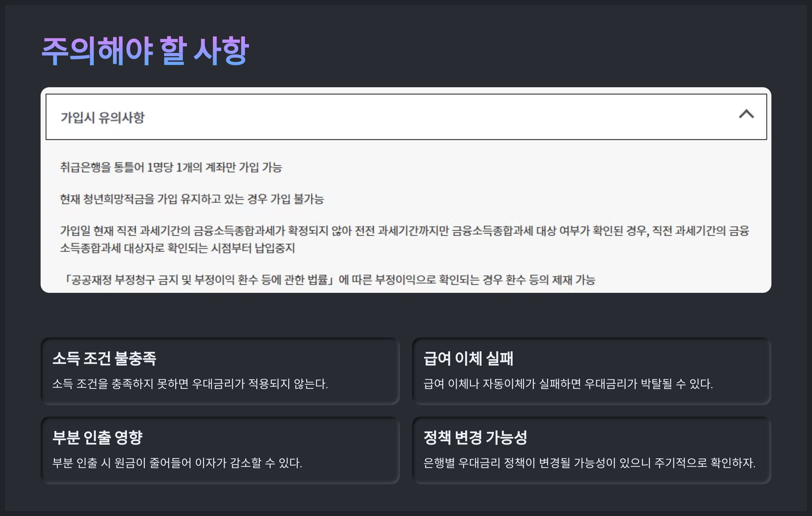Image resolution: width=812 pixels, height=516 pixels.
Task: Click the 정책 변경 가능성 title text
Action: tap(475, 438)
